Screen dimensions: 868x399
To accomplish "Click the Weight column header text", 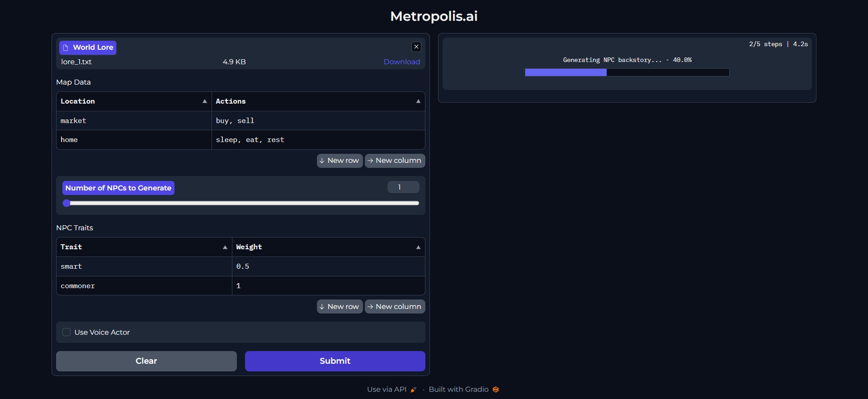I will [x=249, y=247].
